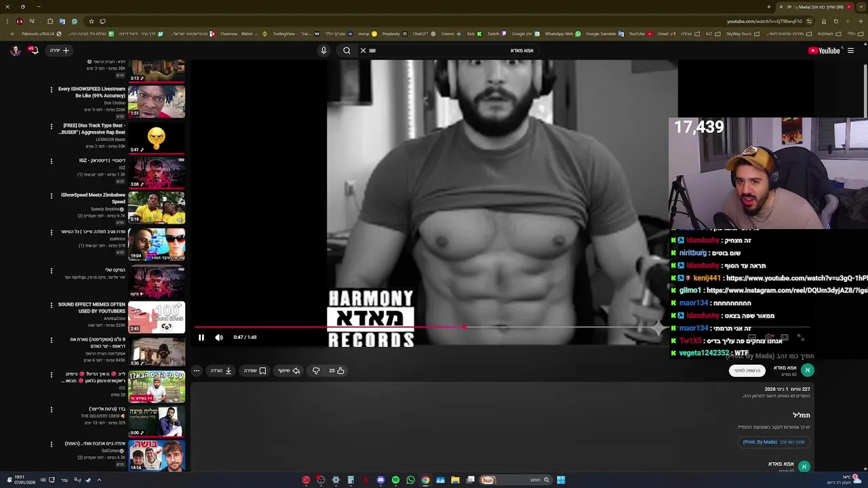Viewport: 868px width, 488px height.
Task: Open Discord from the taskbar
Action: 380,480
